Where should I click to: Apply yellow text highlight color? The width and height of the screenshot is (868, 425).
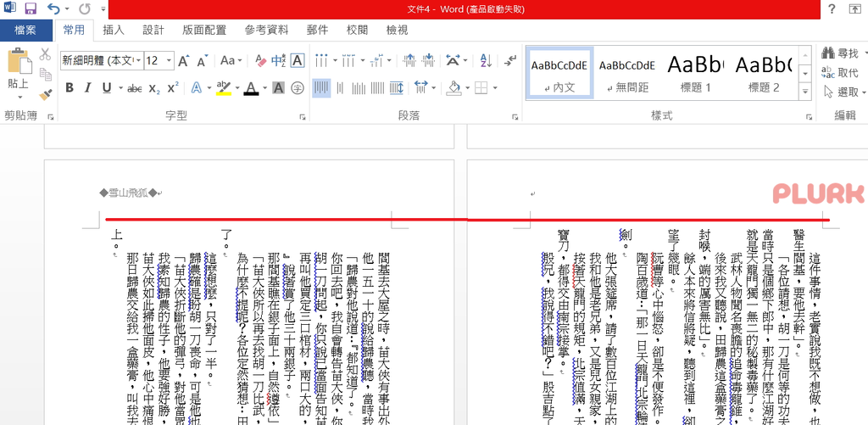(x=224, y=87)
